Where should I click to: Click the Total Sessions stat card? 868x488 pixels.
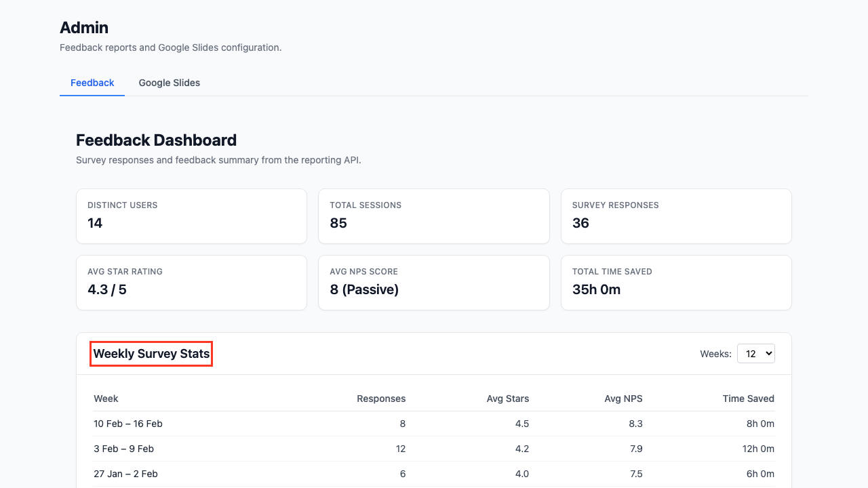pyautogui.click(x=433, y=216)
